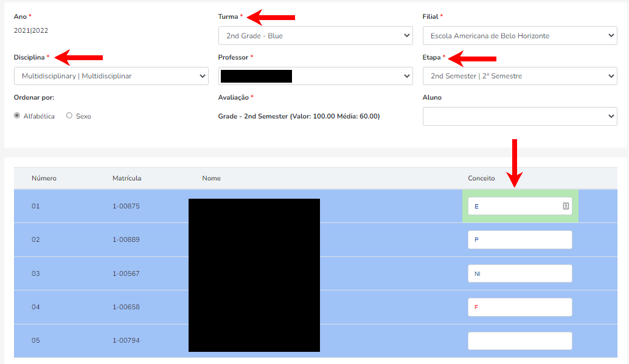The height and width of the screenshot is (364, 629).
Task: Expand the Etapa dropdown showing 2nd Semester
Action: click(x=520, y=76)
